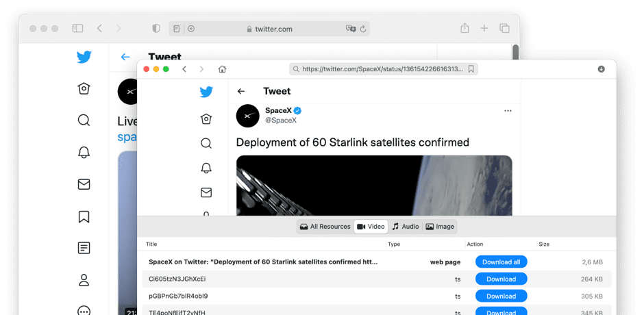
Task: Click translate icon in Safari address bar
Action: coord(350,29)
